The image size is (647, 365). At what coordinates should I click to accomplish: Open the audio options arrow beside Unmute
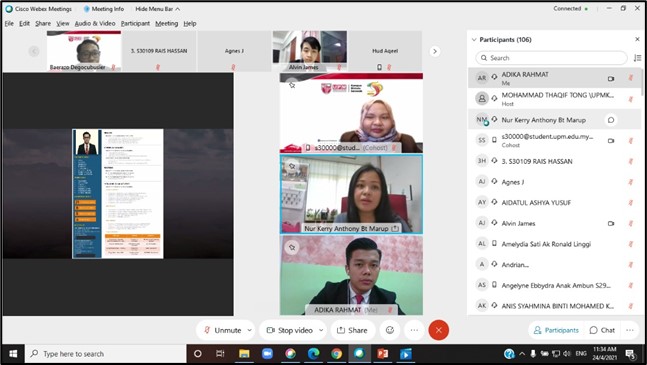[x=250, y=330]
